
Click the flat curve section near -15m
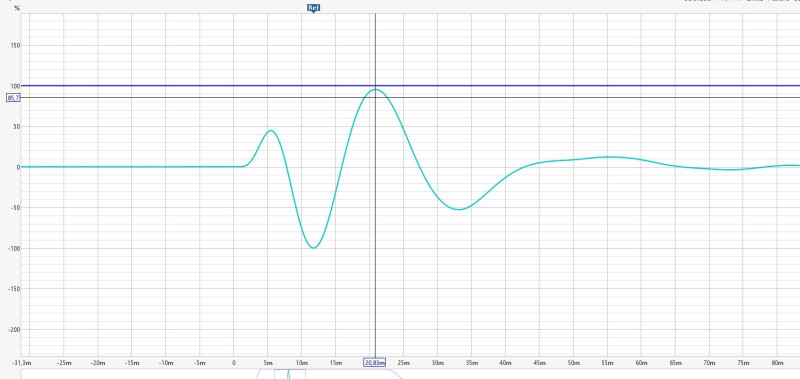coord(132,167)
